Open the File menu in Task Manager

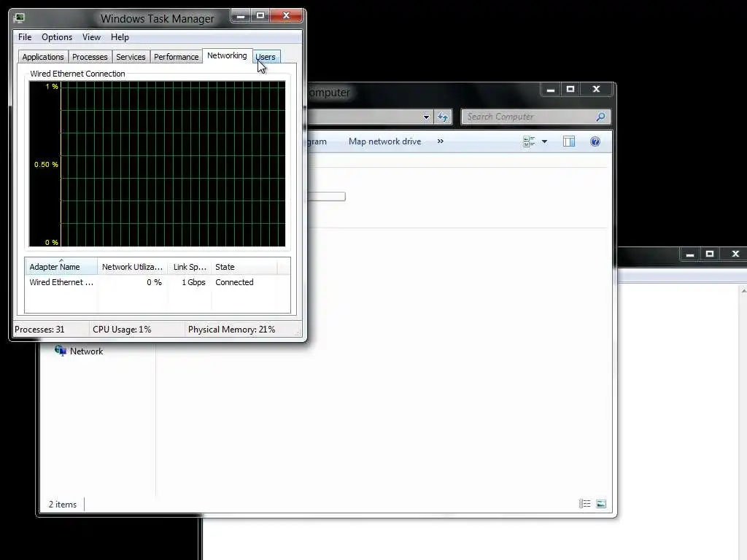[25, 37]
